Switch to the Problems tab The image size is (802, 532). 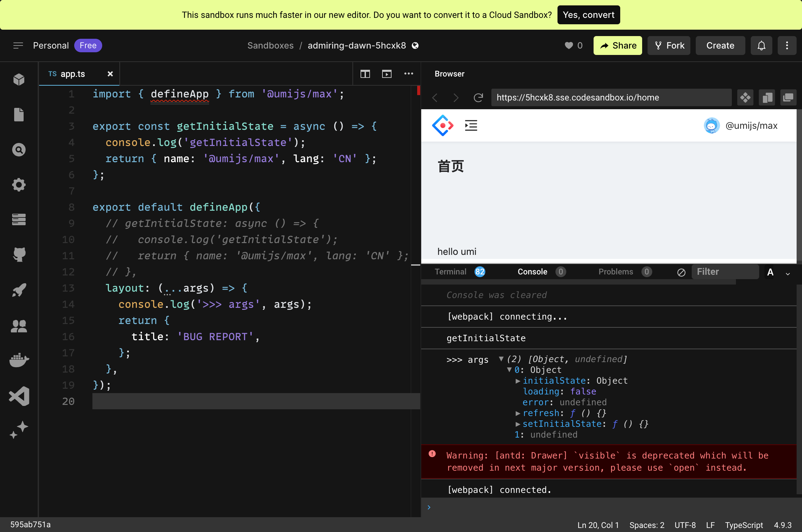(616, 271)
